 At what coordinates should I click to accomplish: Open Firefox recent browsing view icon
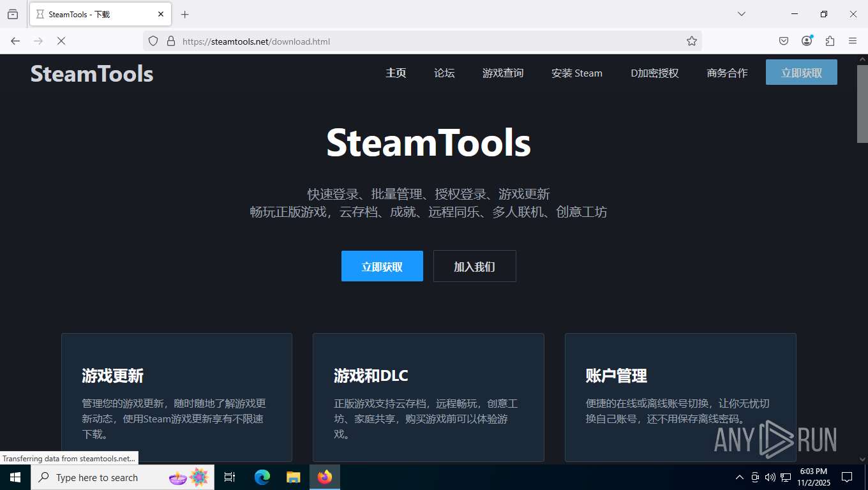13,14
